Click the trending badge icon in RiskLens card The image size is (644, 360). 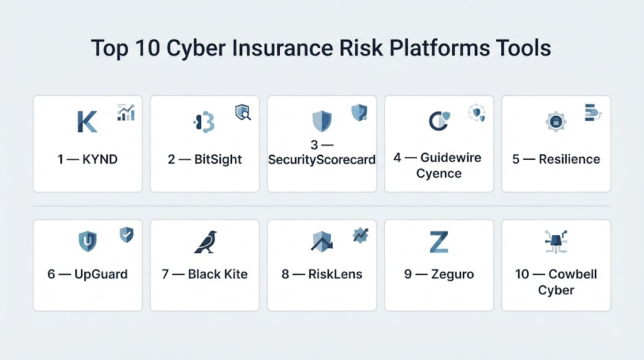(x=360, y=235)
